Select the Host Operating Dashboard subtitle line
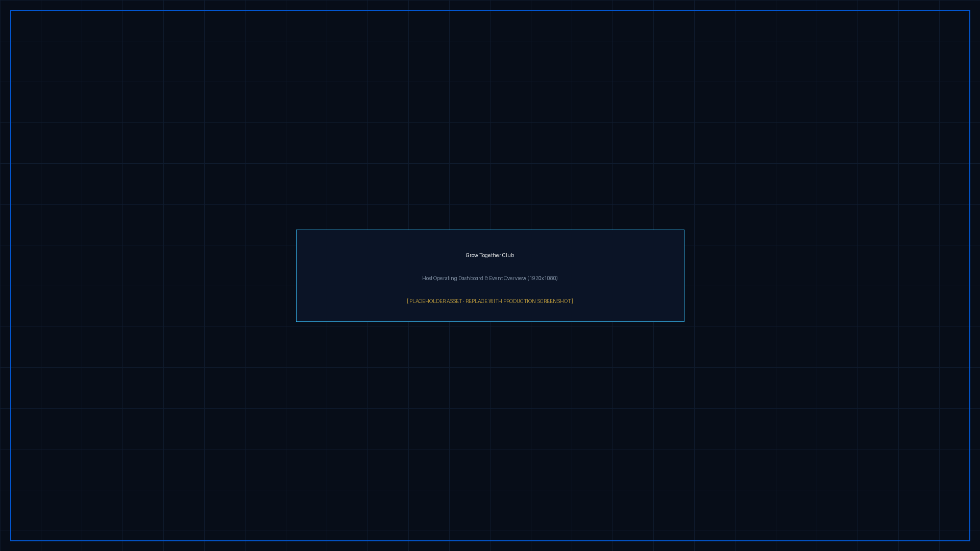 pos(489,278)
